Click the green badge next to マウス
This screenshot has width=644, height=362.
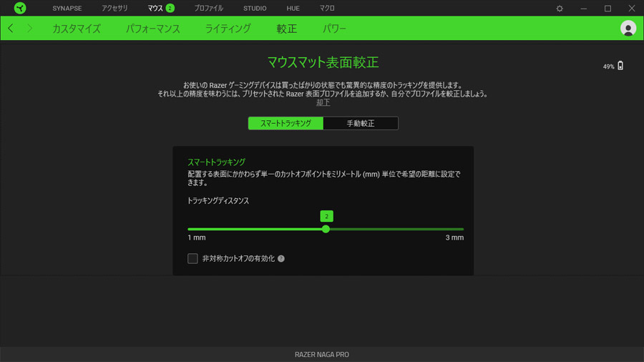coord(170,8)
